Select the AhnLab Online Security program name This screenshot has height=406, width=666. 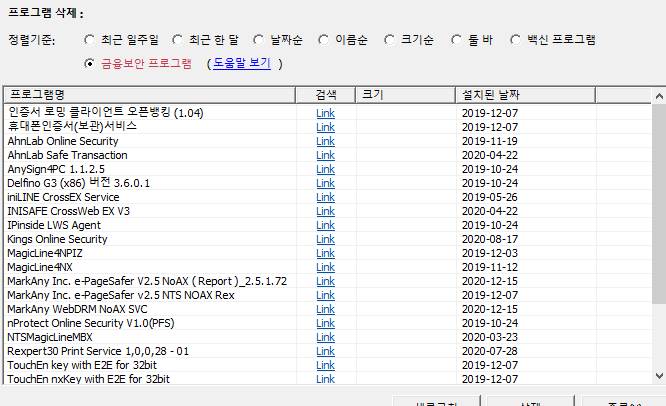[x=63, y=141]
